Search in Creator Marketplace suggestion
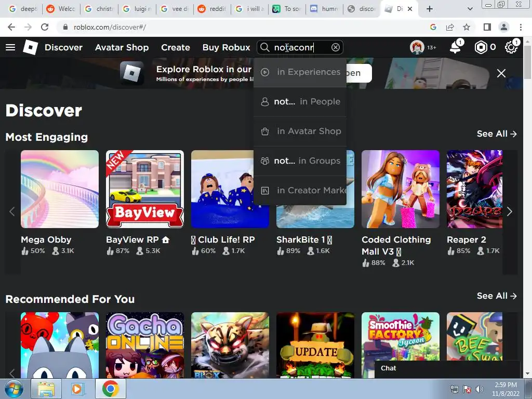 [x=300, y=190]
